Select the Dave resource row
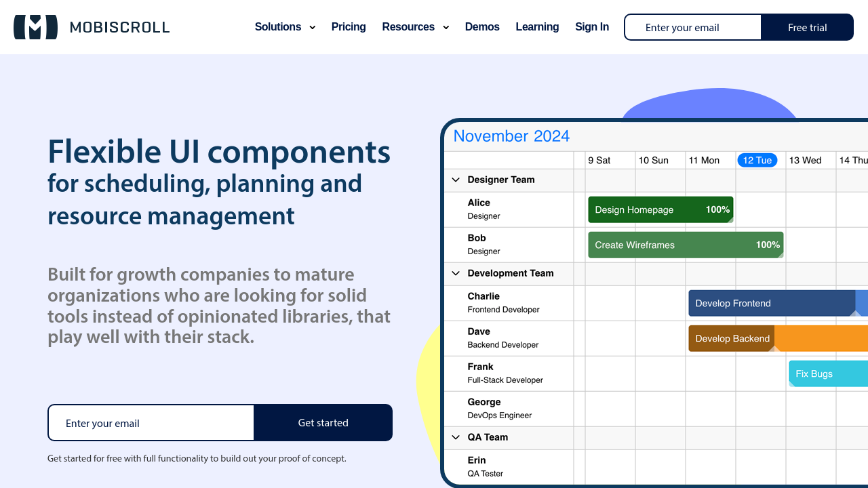 [x=509, y=338]
